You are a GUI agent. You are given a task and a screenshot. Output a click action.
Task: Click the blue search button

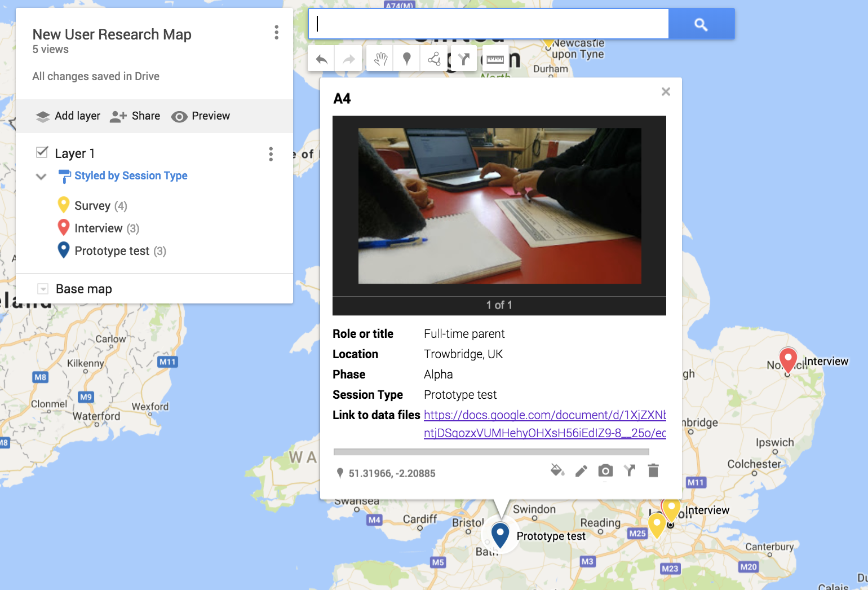coord(701,24)
